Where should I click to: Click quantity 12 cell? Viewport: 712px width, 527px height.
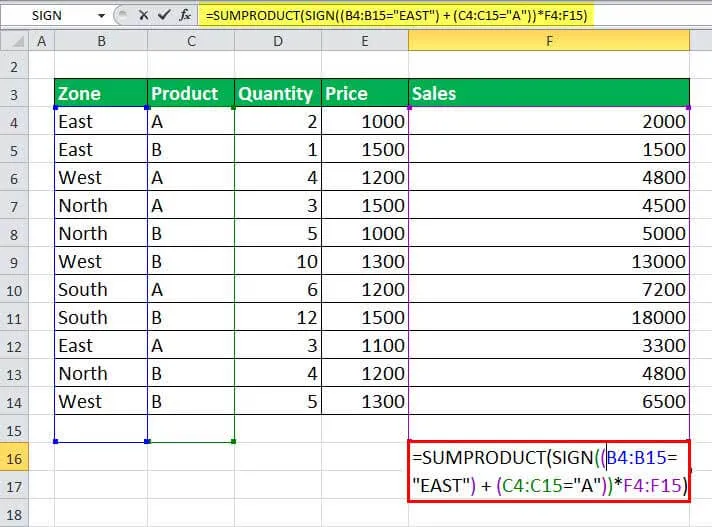(278, 317)
